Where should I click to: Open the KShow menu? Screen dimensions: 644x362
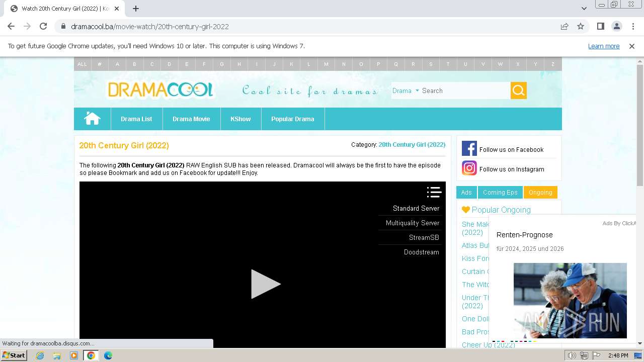[240, 119]
